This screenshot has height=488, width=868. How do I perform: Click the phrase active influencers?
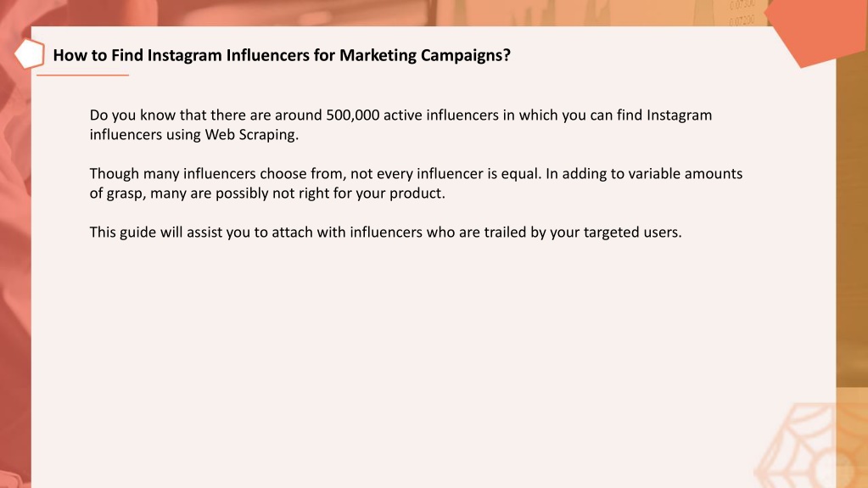[x=440, y=115]
